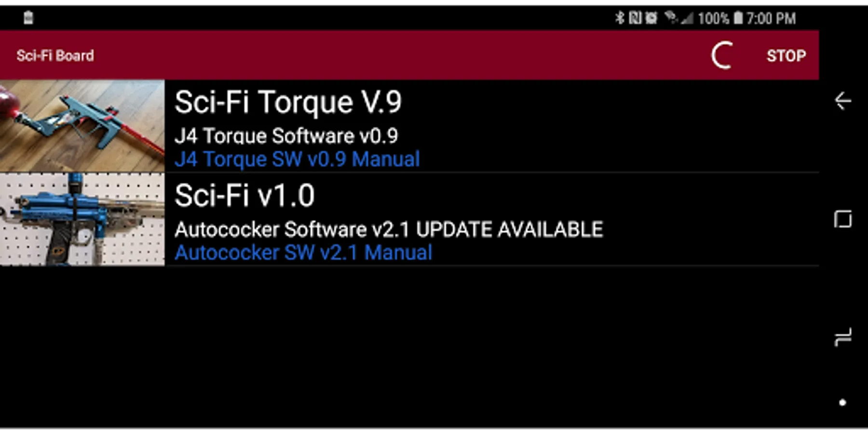Screen dimensions: 868x434
Task: Click the spinning scan progress indicator
Action: coord(723,55)
